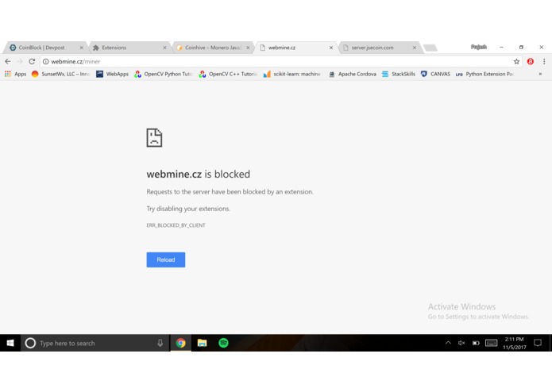Click the Type here to search box

point(95,343)
